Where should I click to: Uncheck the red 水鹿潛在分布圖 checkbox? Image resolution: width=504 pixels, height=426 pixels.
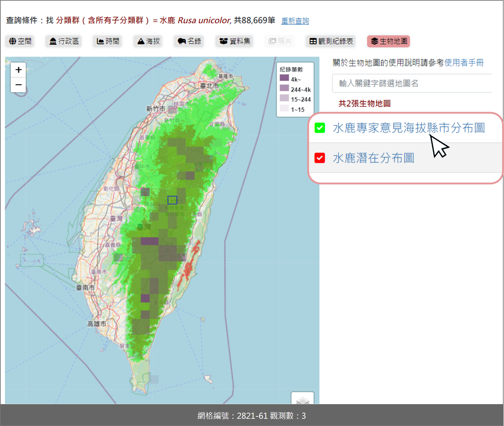tap(320, 158)
